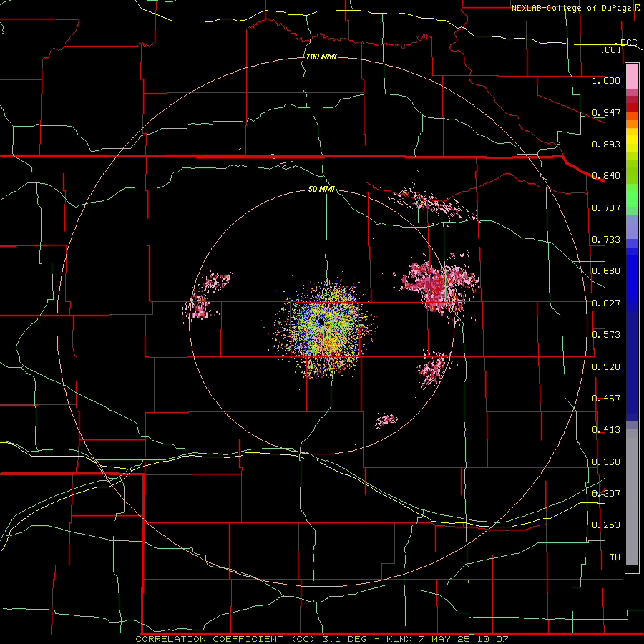Click the 0.947 scale value
644x644 pixels.
606,112
